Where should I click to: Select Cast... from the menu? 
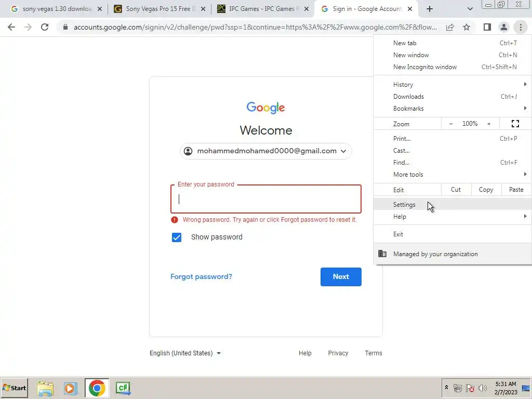pos(453,150)
